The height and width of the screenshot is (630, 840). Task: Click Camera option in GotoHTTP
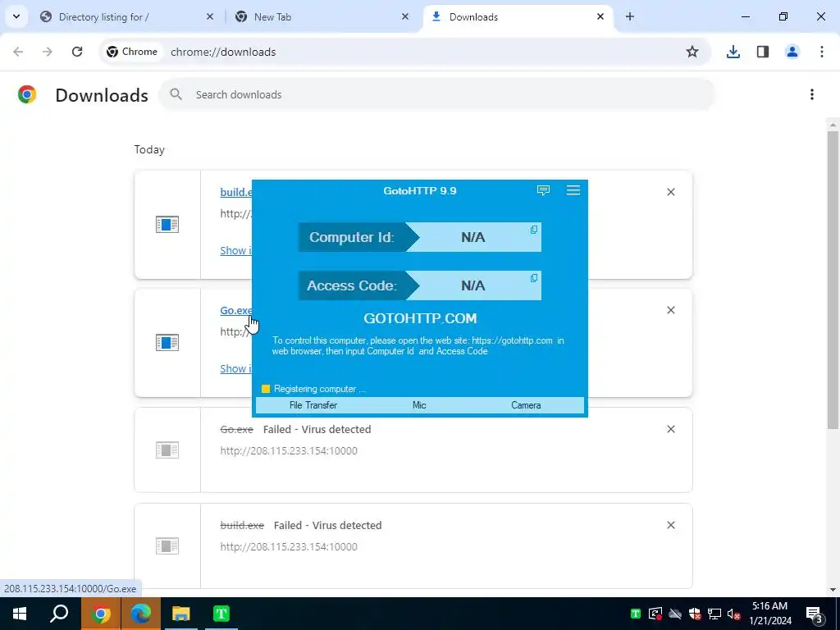[526, 405]
